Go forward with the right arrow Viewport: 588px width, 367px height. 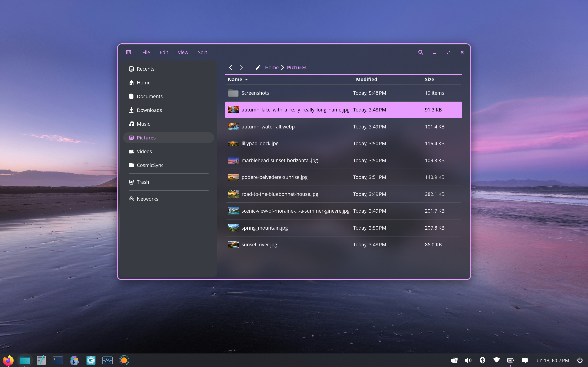pyautogui.click(x=241, y=67)
